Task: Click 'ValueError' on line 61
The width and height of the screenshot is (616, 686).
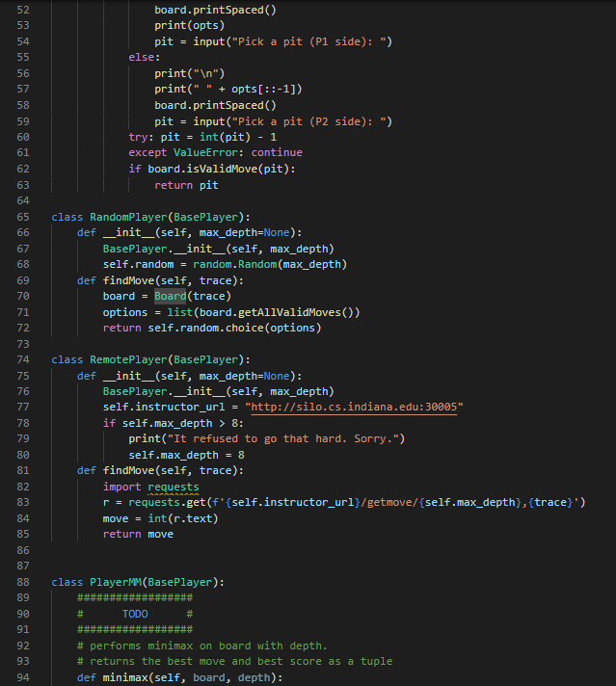Action: (x=205, y=152)
